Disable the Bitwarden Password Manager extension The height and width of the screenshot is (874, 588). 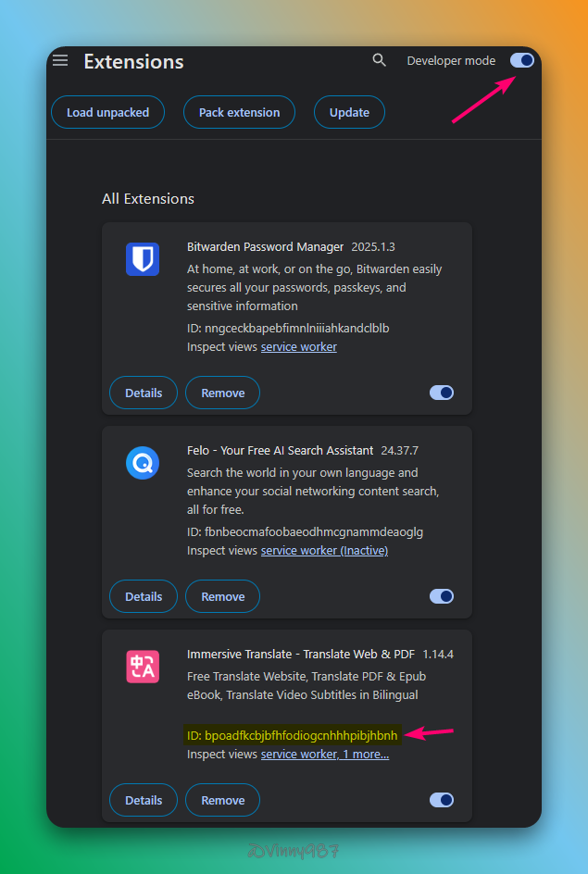[x=442, y=393]
